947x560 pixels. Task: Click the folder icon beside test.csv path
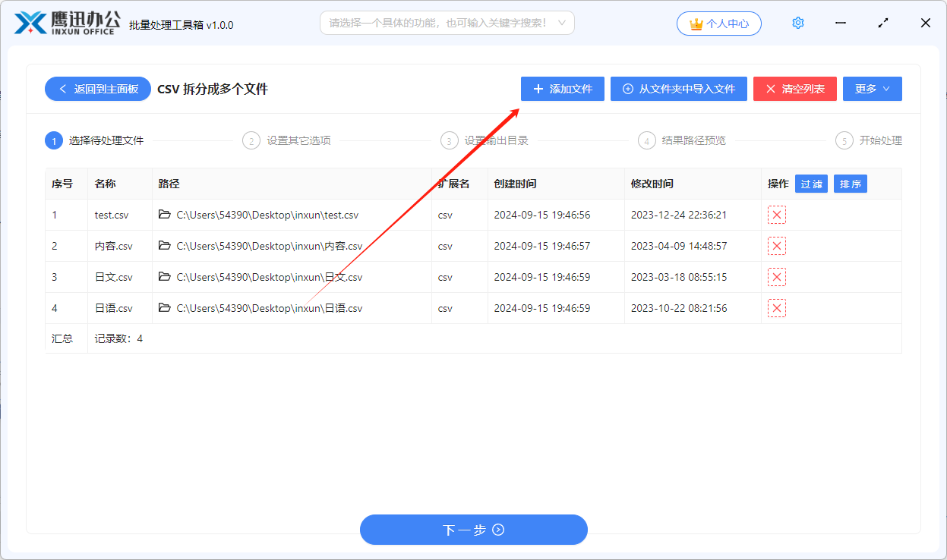[x=164, y=215]
